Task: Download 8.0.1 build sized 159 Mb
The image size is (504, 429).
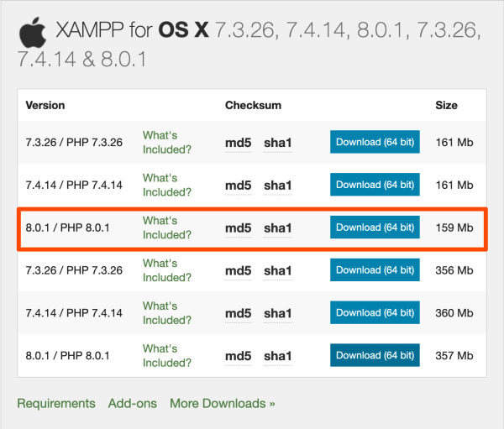Action: point(375,228)
